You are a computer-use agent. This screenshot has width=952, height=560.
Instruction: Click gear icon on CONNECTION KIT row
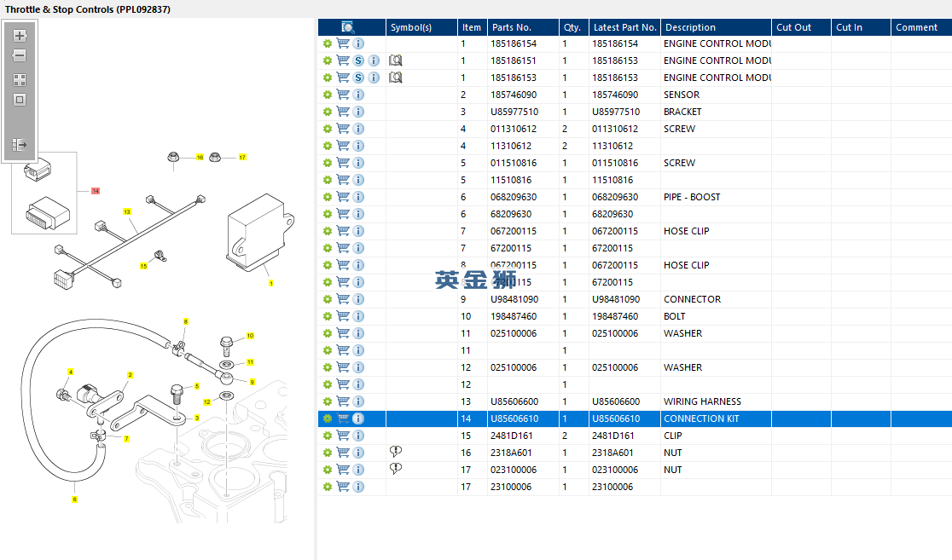click(328, 419)
